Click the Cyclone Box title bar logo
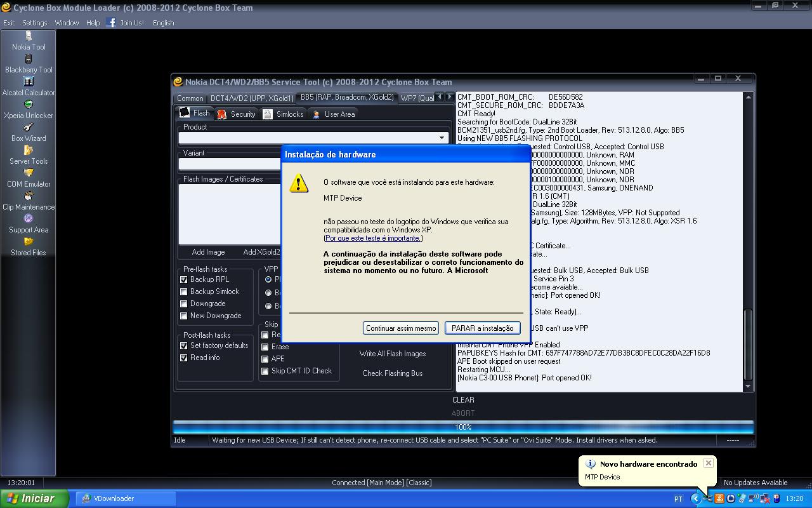This screenshot has height=508, width=812. pyautogui.click(x=6, y=8)
